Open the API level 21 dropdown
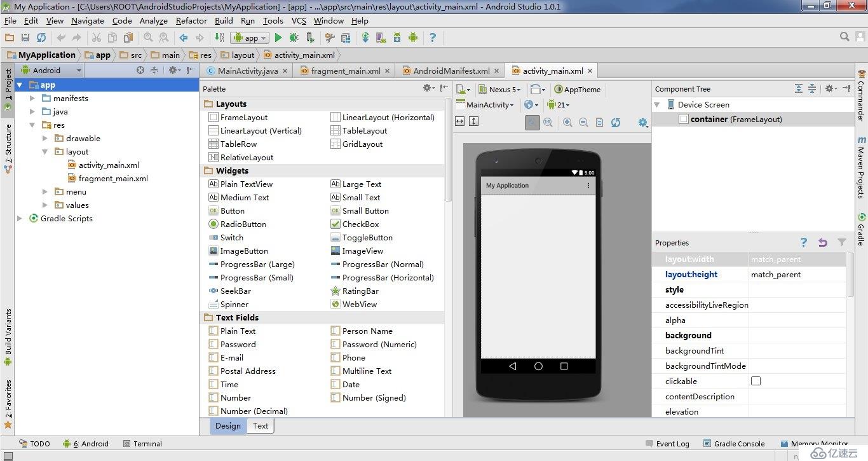Image resolution: width=868 pixels, height=461 pixels. tap(559, 105)
